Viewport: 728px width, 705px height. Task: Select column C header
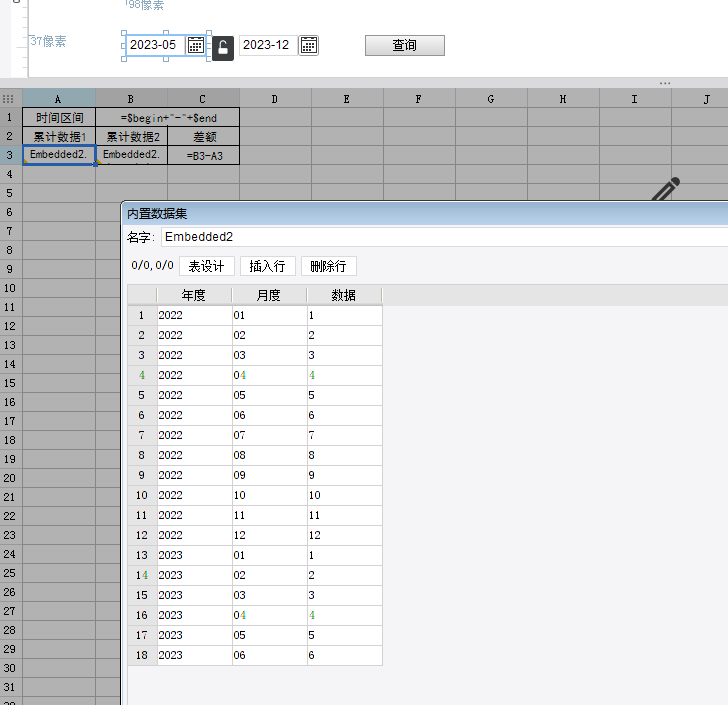pos(203,99)
